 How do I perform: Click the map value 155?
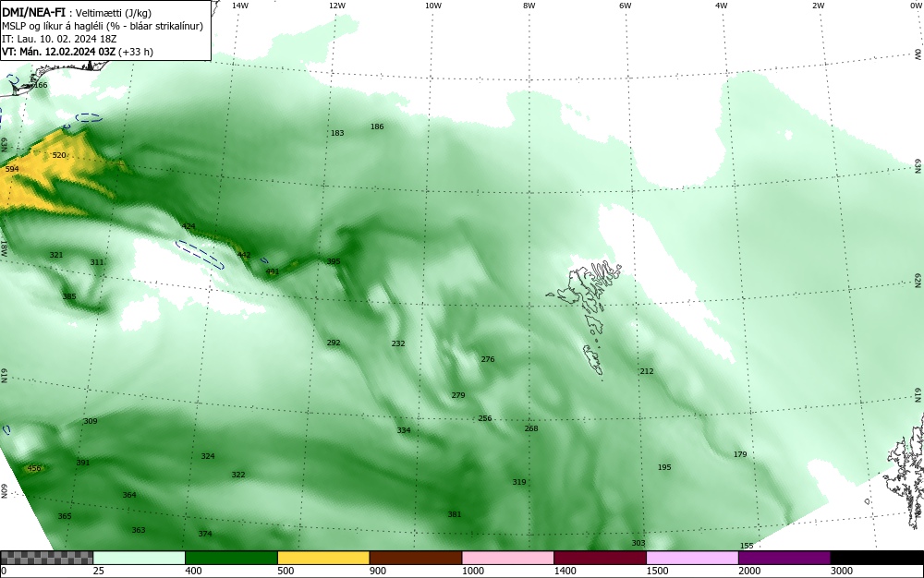click(747, 546)
